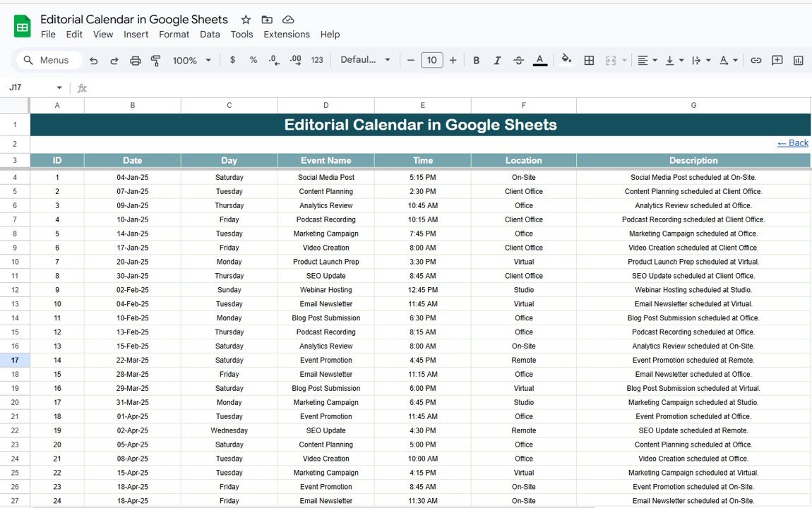Open the fill color picker
812x508 pixels.
tap(566, 61)
